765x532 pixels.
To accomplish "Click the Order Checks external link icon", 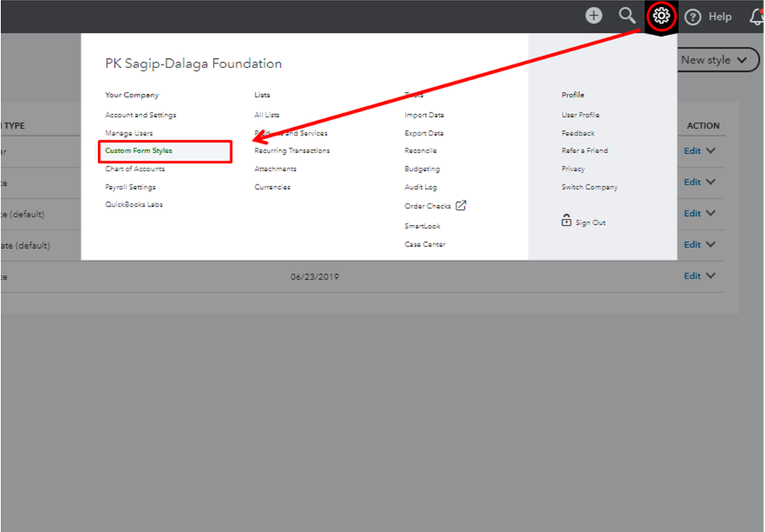I will [461, 205].
